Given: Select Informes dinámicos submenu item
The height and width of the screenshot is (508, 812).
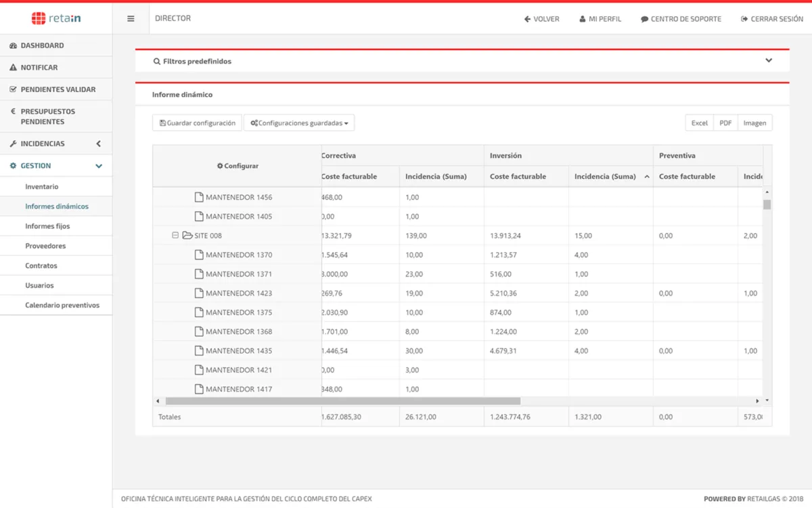Looking at the screenshot, I should click(x=57, y=207).
